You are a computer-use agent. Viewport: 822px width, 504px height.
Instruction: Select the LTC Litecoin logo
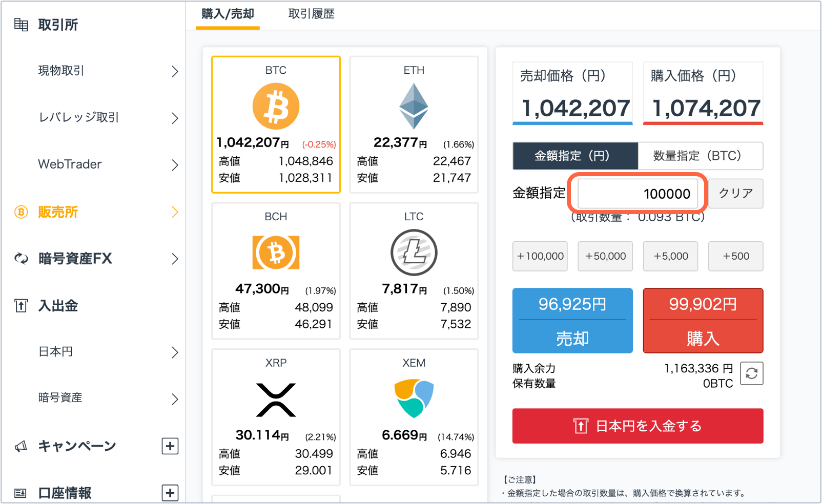pyautogui.click(x=414, y=253)
